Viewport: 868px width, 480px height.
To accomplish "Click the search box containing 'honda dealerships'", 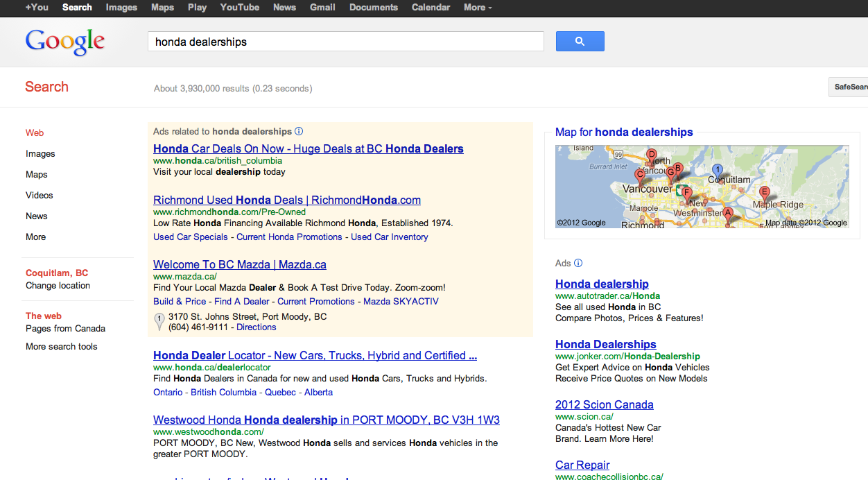I will click(x=345, y=42).
